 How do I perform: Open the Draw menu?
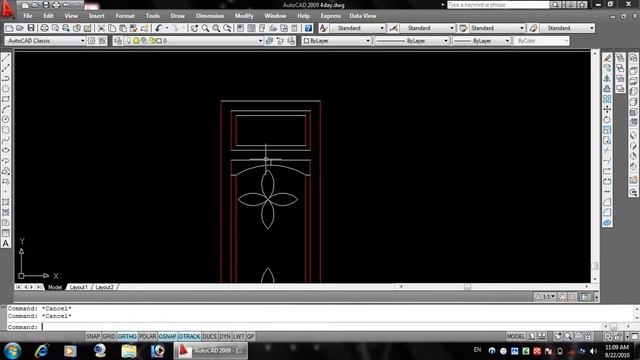click(x=178, y=16)
